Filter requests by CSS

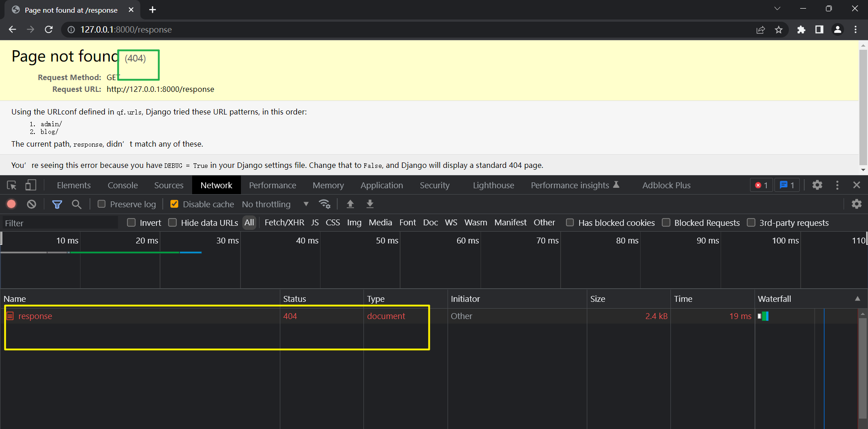point(333,223)
